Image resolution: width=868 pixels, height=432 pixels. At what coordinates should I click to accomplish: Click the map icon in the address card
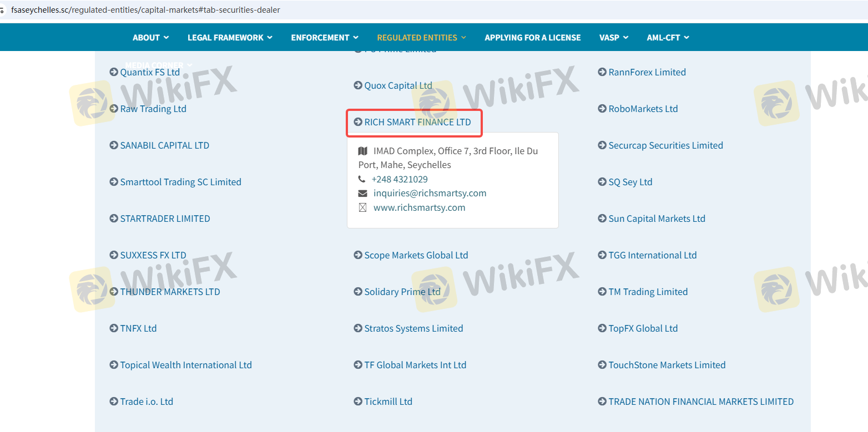pos(362,151)
